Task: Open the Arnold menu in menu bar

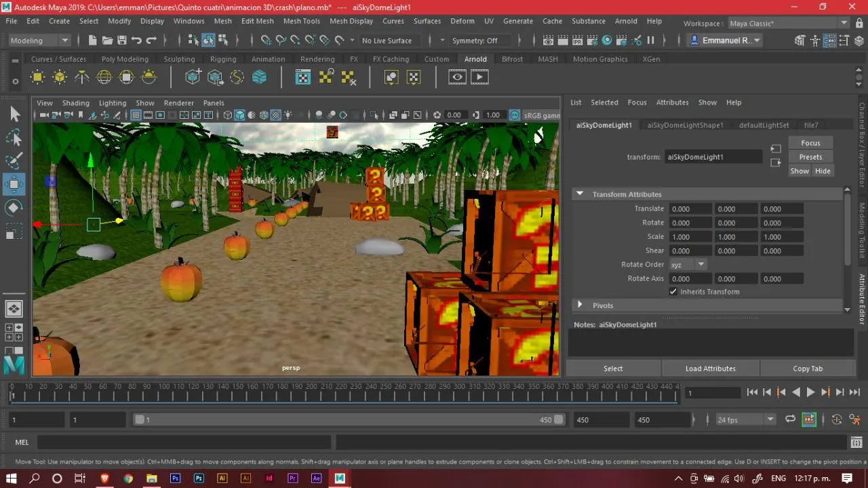Action: tap(625, 21)
